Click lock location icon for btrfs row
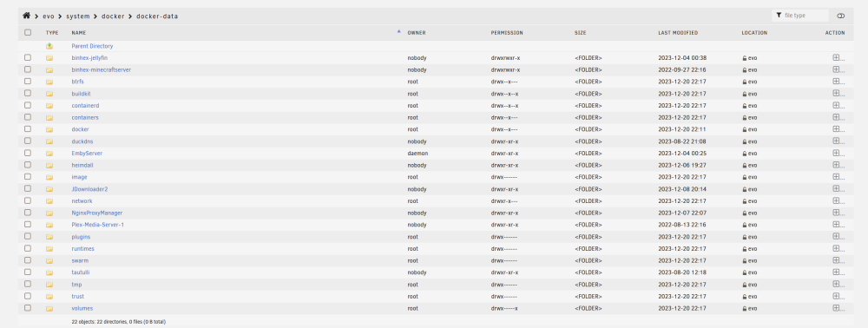Screen dimensions: 868x328 tap(745, 82)
